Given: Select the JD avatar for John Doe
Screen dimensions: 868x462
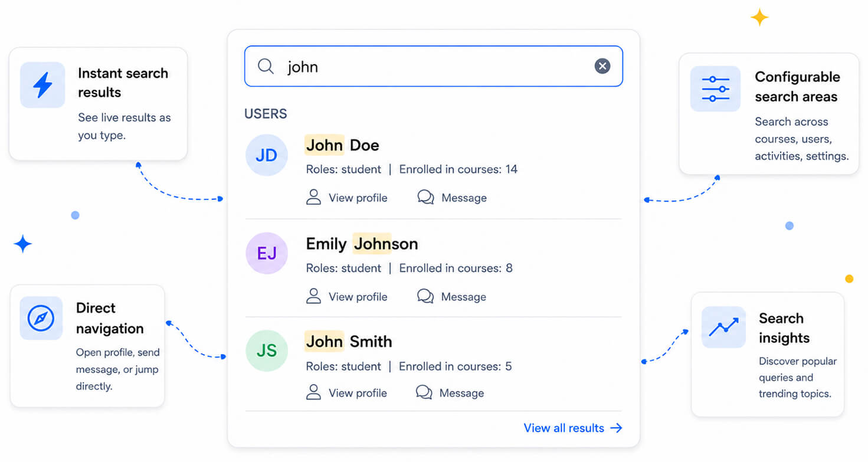Looking at the screenshot, I should pos(267,155).
